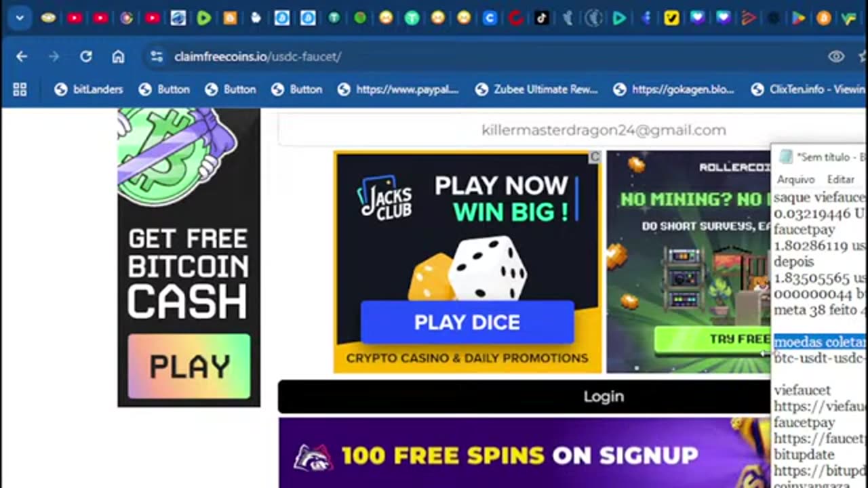Open the ClixTen.info bookmark
The height and width of the screenshot is (488, 868).
[x=808, y=89]
